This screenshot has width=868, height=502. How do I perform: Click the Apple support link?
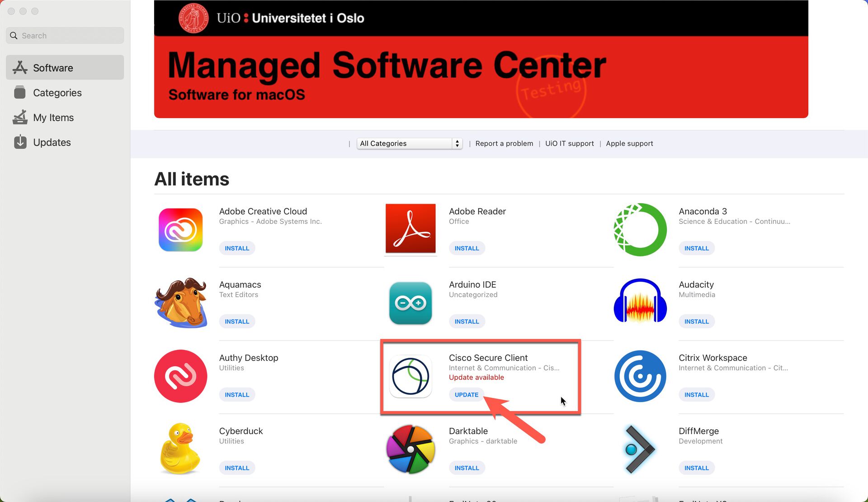[x=629, y=143]
